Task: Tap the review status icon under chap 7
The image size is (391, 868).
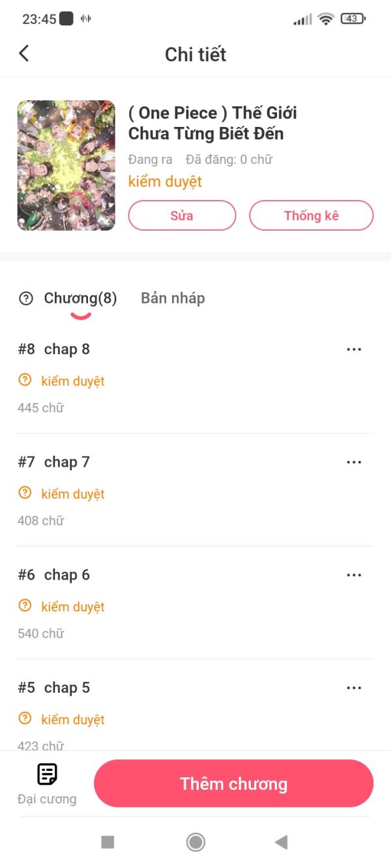Action: pyautogui.click(x=25, y=493)
